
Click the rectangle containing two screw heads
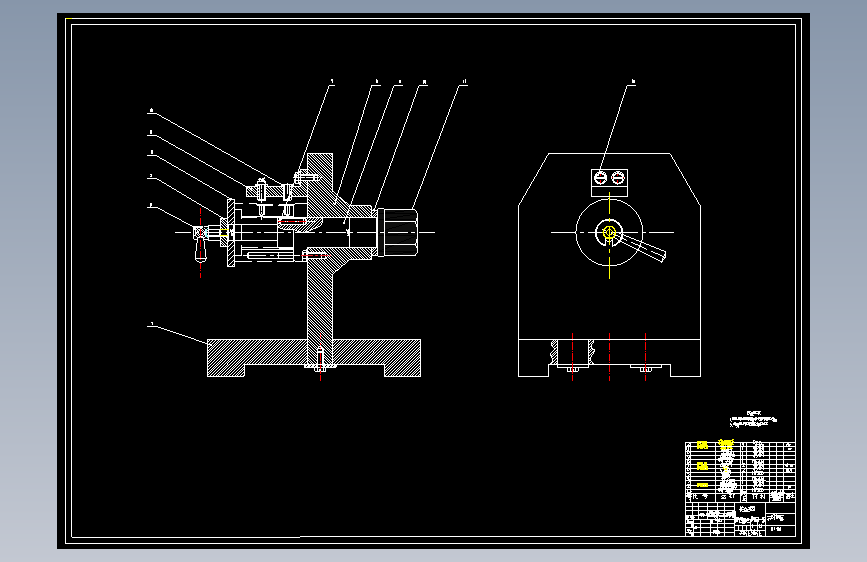tap(609, 183)
